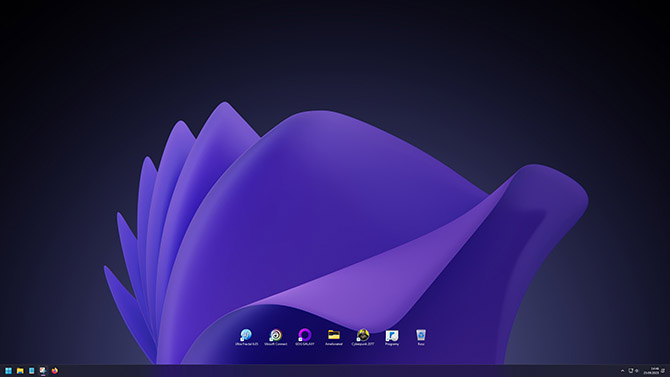Select the Programy desktop shortcut
670x377 pixels.
(x=392, y=337)
